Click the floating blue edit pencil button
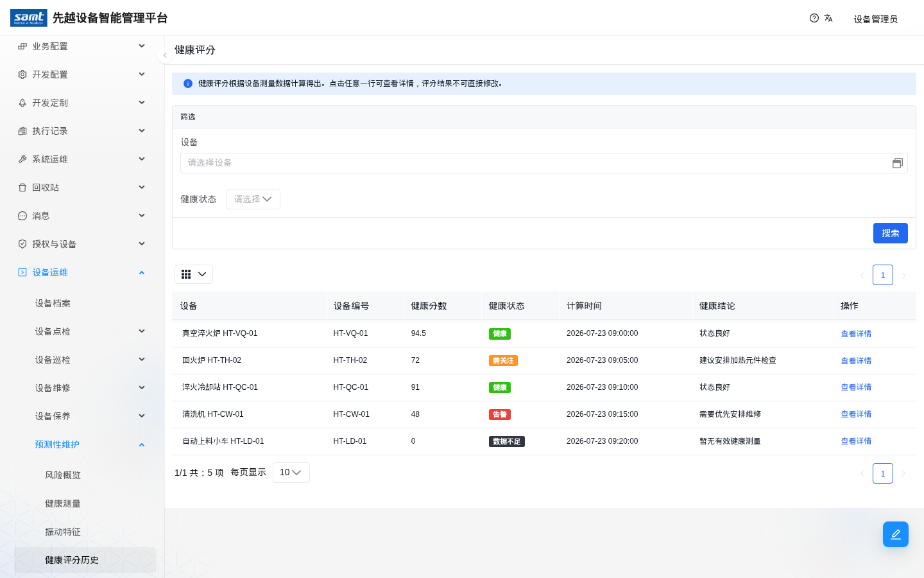 (x=896, y=534)
